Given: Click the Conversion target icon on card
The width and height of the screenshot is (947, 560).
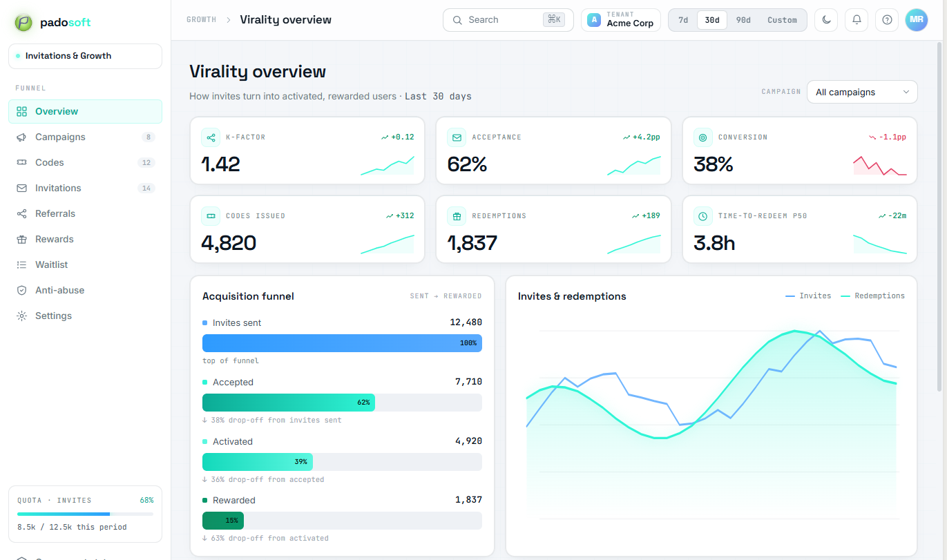Looking at the screenshot, I should (x=703, y=137).
